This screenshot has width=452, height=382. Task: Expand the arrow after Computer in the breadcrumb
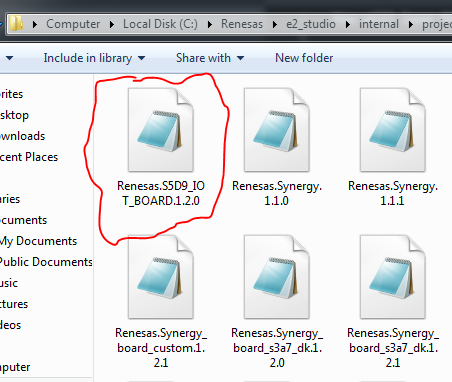[112, 24]
